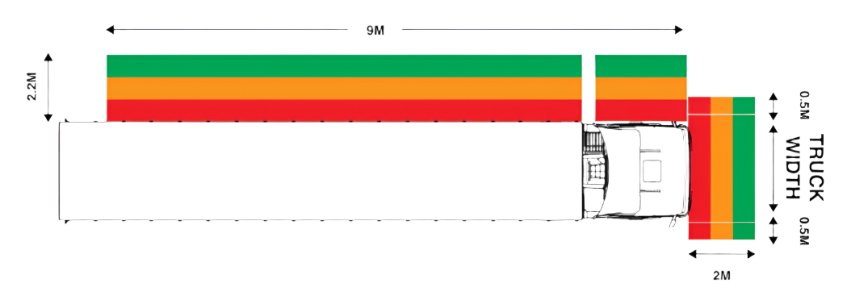Click the 9M length label

pyautogui.click(x=375, y=31)
